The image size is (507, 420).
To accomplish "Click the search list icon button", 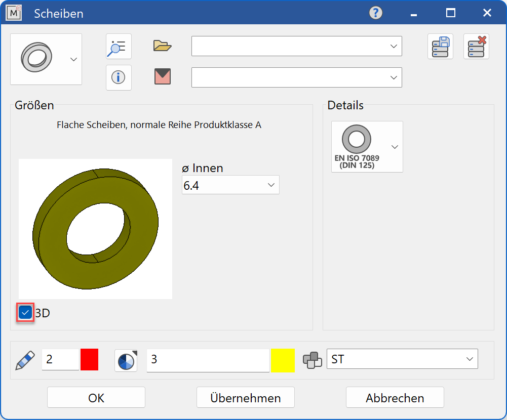I will point(119,47).
